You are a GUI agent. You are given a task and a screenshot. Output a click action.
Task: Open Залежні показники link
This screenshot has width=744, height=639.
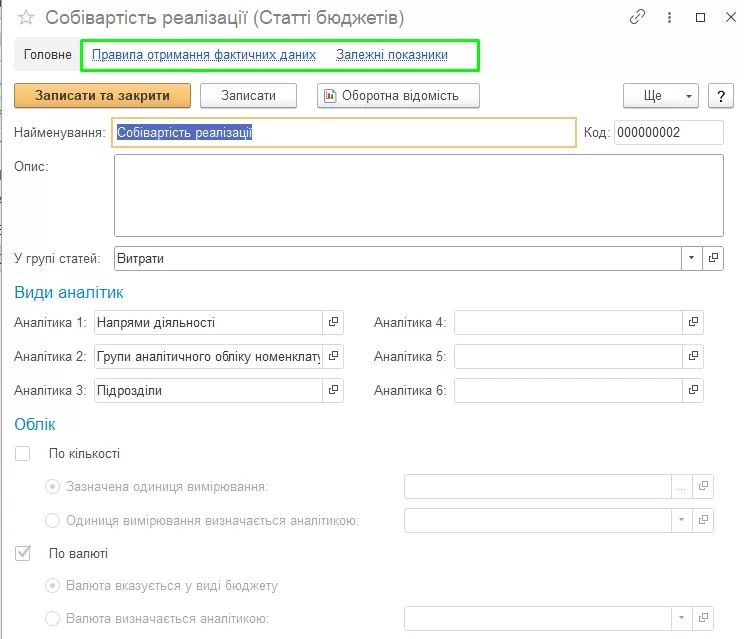tap(392, 55)
